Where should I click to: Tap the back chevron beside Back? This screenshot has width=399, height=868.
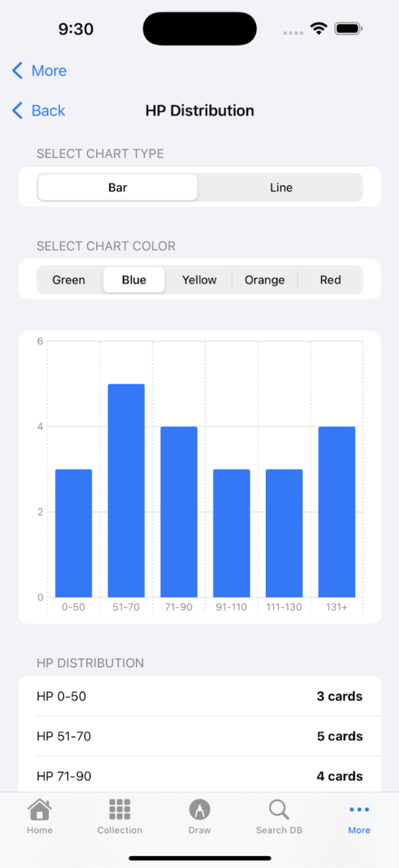click(x=18, y=111)
